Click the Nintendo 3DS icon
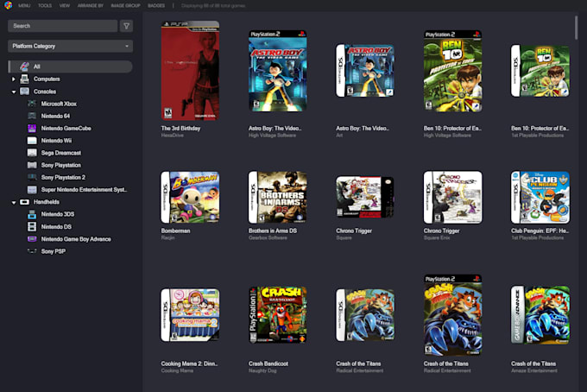 pyautogui.click(x=32, y=214)
